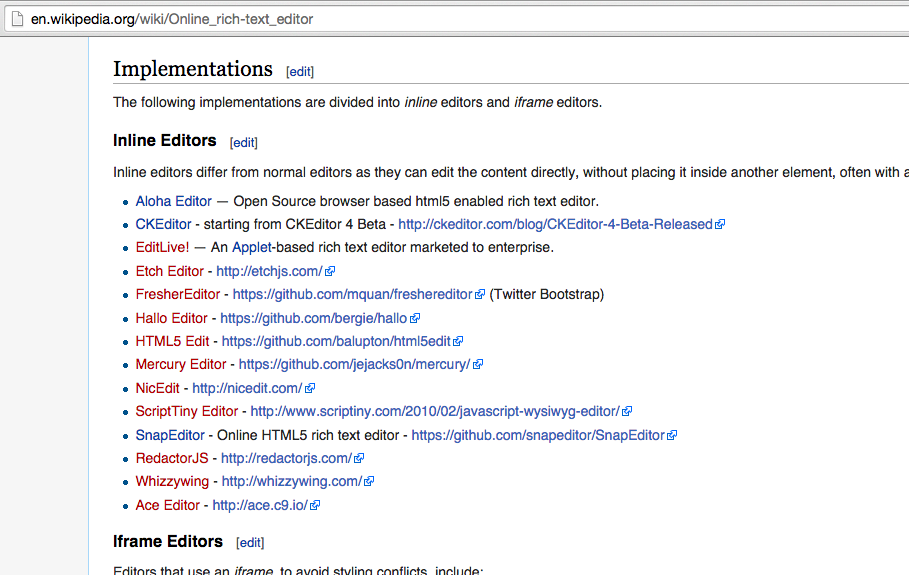Click external-link icon after whizzywing.com
The height and width of the screenshot is (575, 909).
pyautogui.click(x=369, y=482)
